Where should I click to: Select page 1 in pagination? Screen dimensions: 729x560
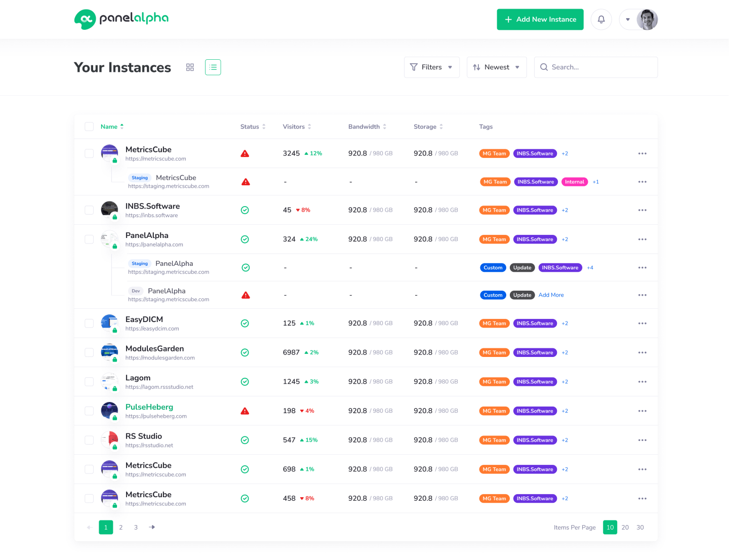point(106,528)
